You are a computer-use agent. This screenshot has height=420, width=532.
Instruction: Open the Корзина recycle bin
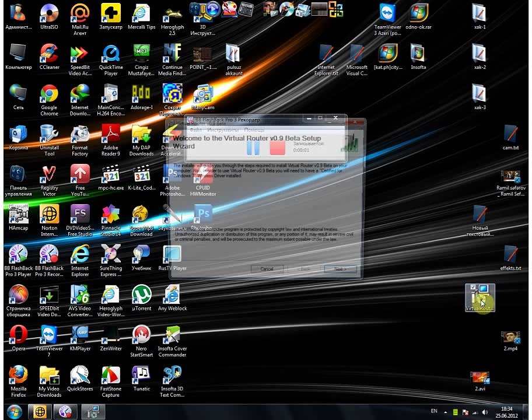pyautogui.click(x=18, y=136)
